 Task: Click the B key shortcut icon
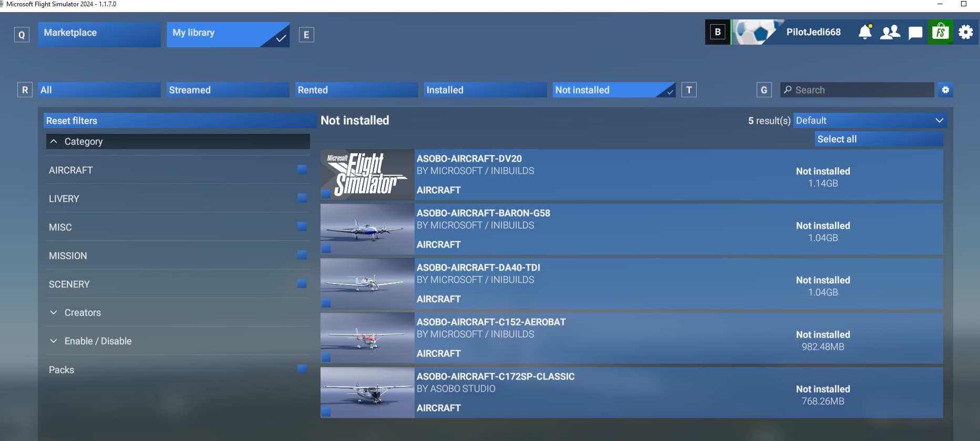(718, 32)
